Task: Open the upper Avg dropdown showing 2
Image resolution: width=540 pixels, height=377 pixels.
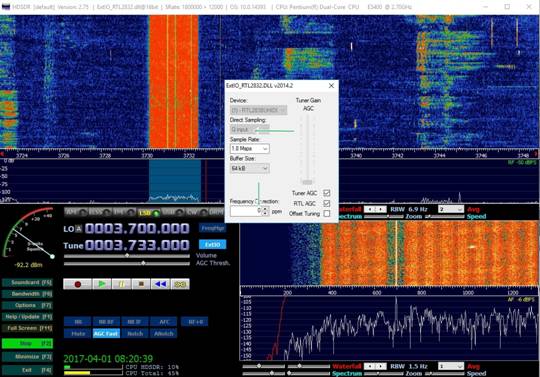Action: [451, 209]
